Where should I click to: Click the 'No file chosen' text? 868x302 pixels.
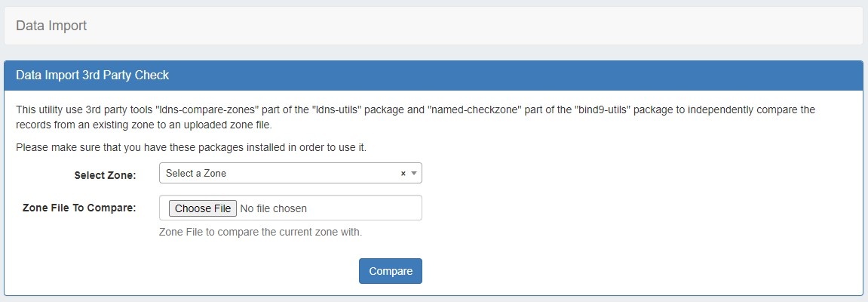(x=273, y=208)
